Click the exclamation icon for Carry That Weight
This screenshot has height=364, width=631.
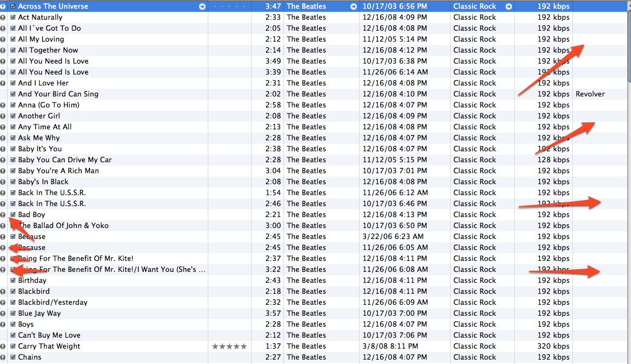click(3, 346)
